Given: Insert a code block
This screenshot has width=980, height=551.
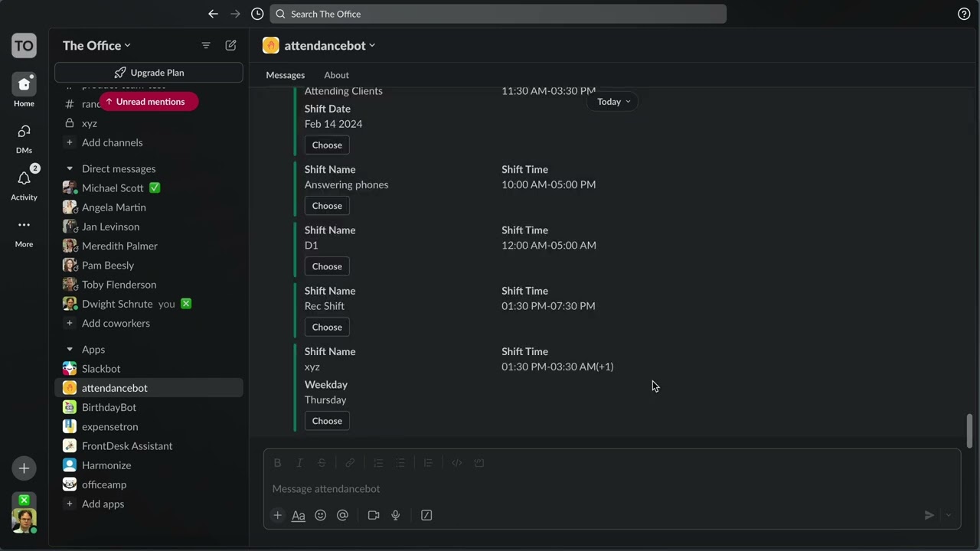Looking at the screenshot, I should tap(479, 462).
